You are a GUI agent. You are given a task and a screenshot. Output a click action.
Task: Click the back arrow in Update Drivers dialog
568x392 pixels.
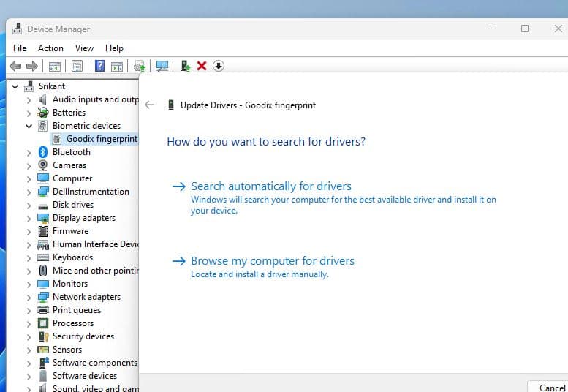click(x=150, y=105)
